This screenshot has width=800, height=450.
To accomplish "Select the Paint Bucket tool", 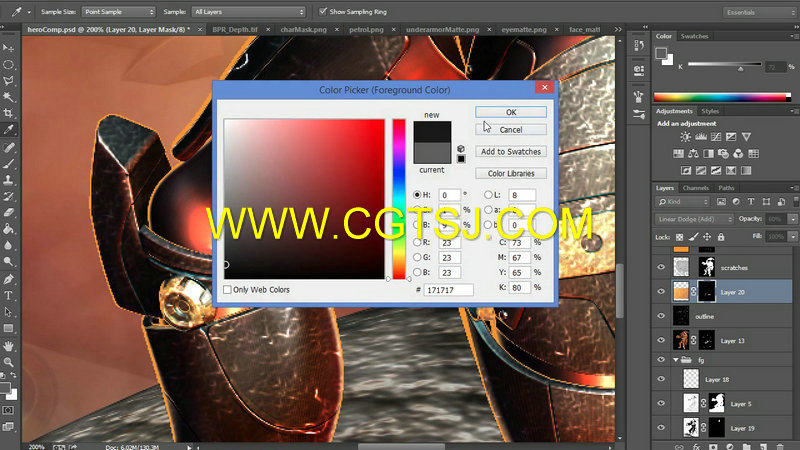I will (x=8, y=229).
